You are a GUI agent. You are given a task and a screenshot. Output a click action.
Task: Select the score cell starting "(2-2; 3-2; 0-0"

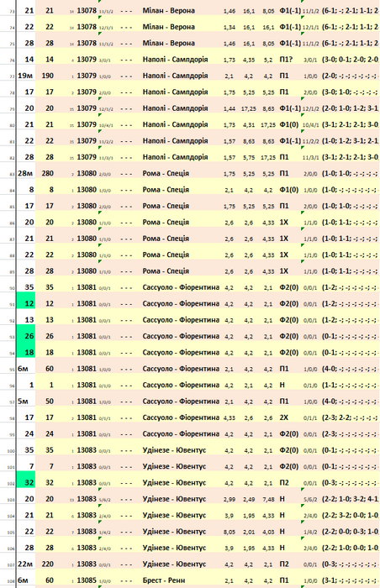pyautogui.click(x=350, y=515)
